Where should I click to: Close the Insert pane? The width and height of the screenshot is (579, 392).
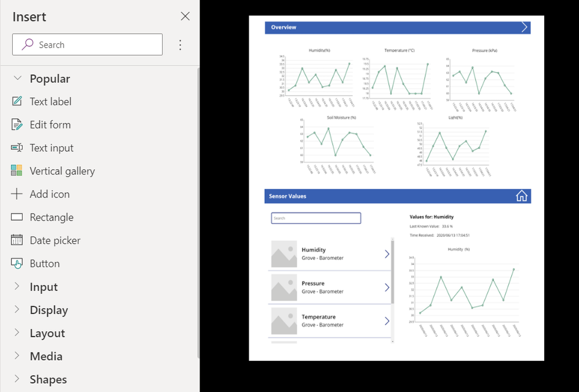[x=185, y=16]
